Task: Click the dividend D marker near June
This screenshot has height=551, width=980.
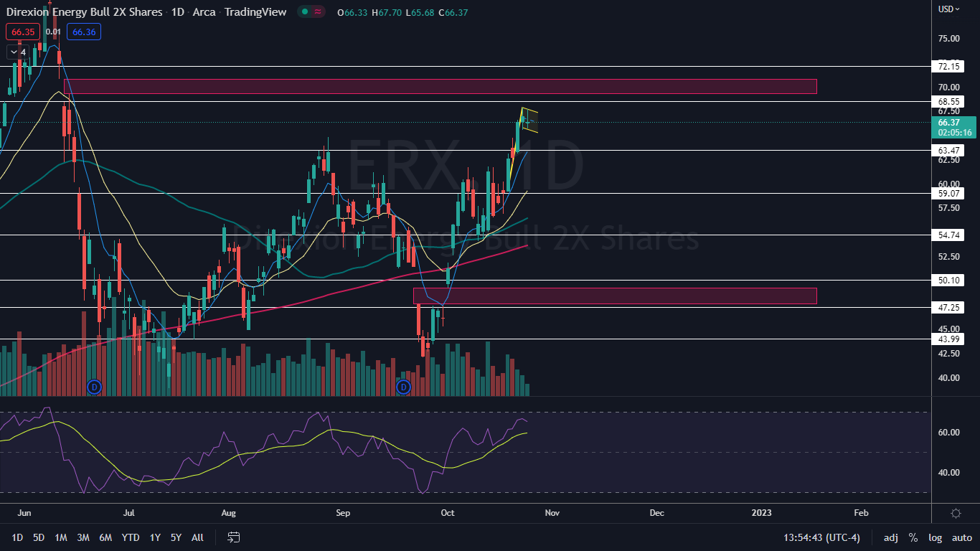Action: click(x=93, y=387)
